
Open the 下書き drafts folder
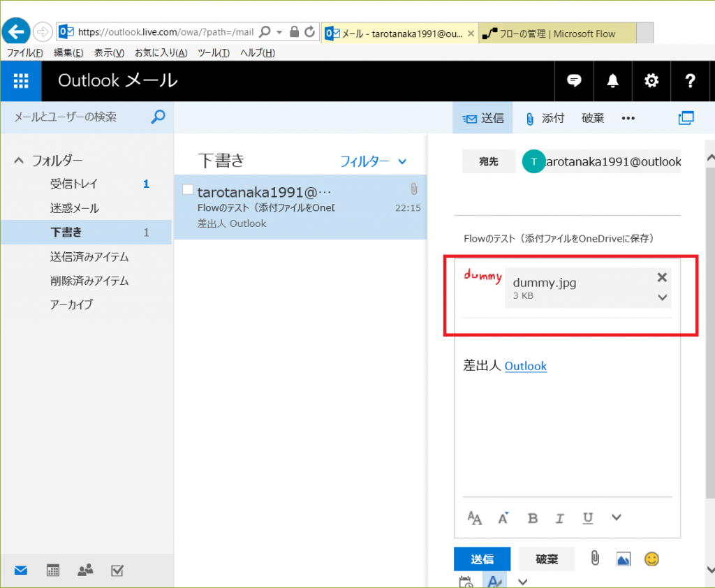[x=86, y=232]
